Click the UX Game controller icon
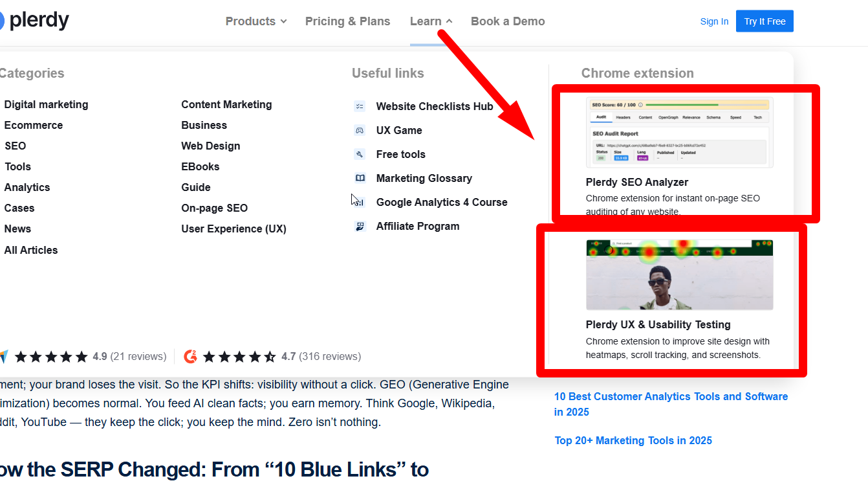868x483 pixels. pos(360,130)
